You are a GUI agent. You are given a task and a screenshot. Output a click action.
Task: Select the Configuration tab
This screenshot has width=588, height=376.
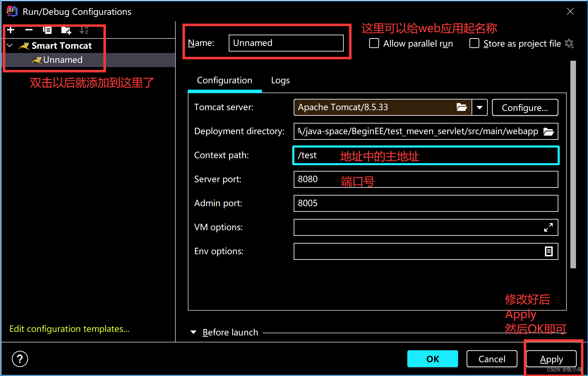tap(224, 80)
